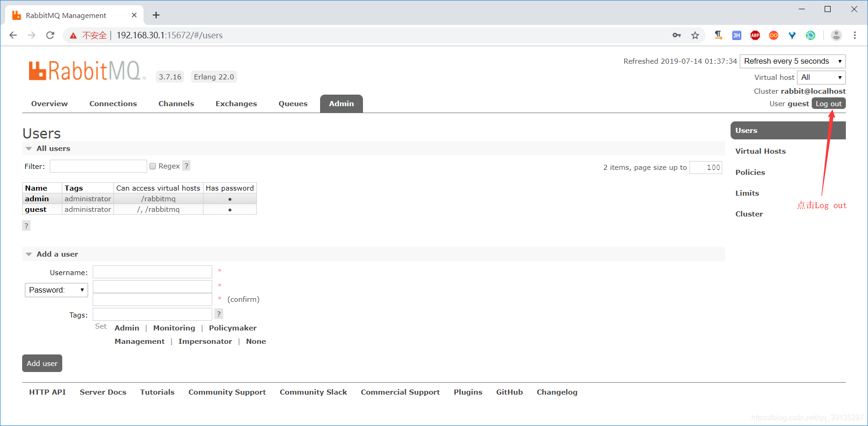Open the guest user row link

pos(36,210)
